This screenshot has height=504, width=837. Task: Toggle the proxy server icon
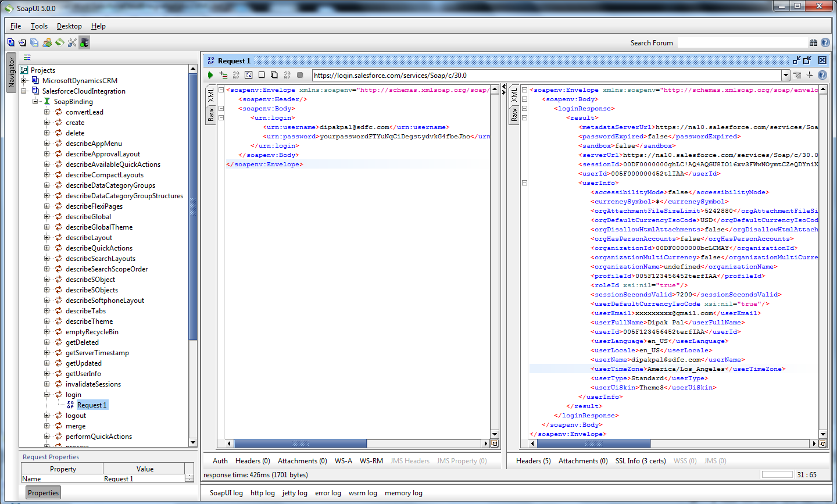(x=84, y=42)
